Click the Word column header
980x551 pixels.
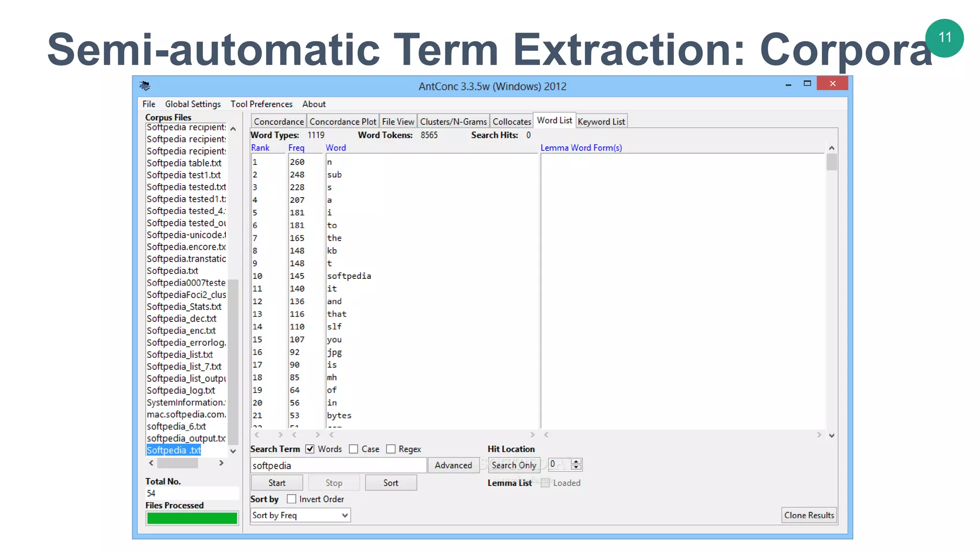coord(335,148)
